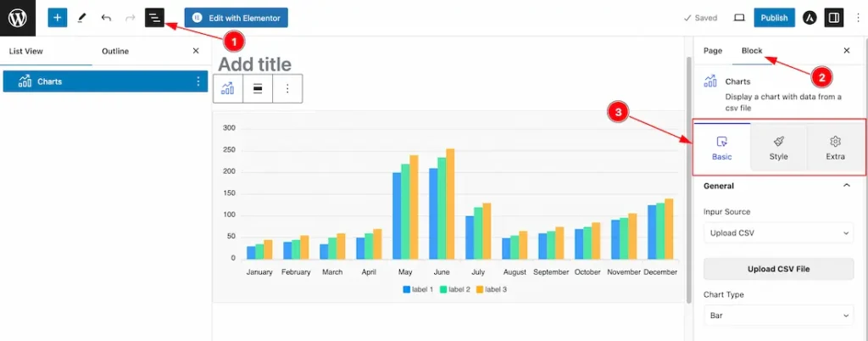
Task: Select the Style tab with brush icon
Action: point(778,148)
